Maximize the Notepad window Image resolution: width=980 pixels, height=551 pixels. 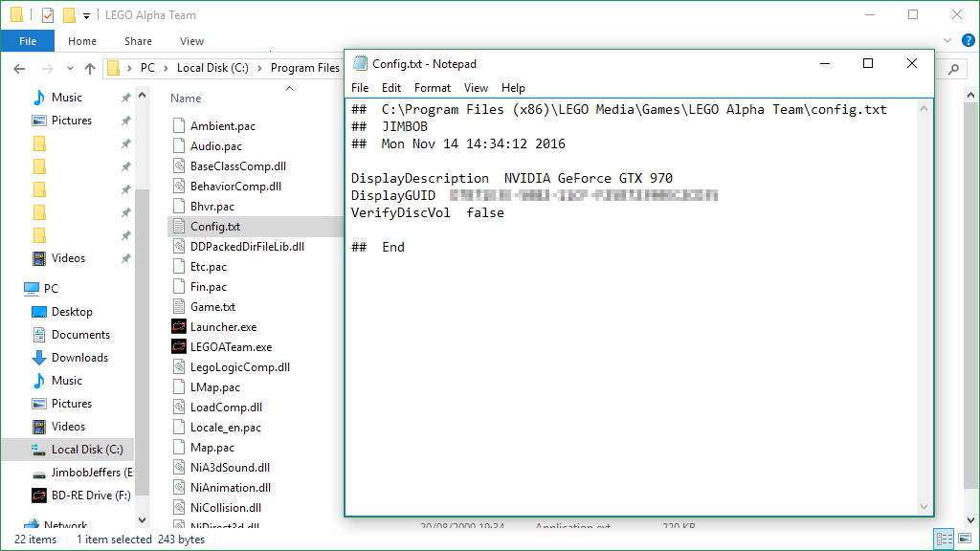tap(867, 63)
